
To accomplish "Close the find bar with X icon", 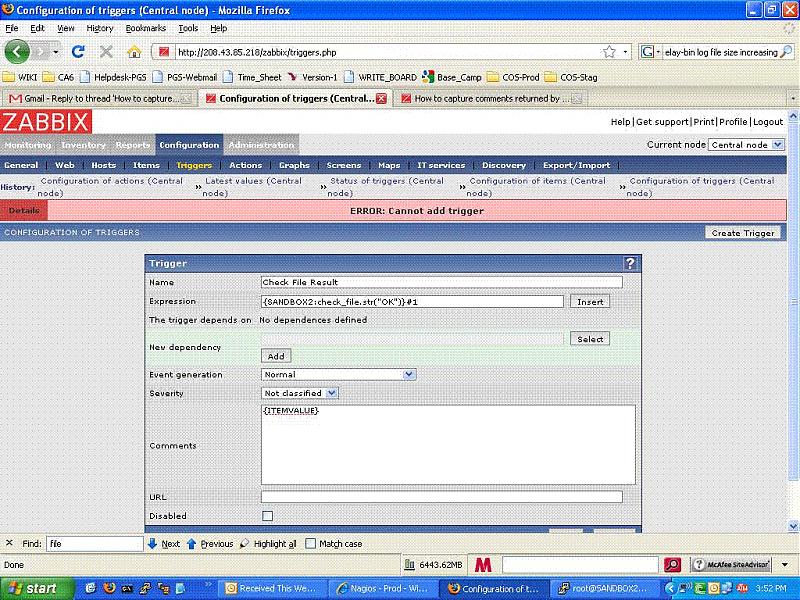I will coord(9,544).
